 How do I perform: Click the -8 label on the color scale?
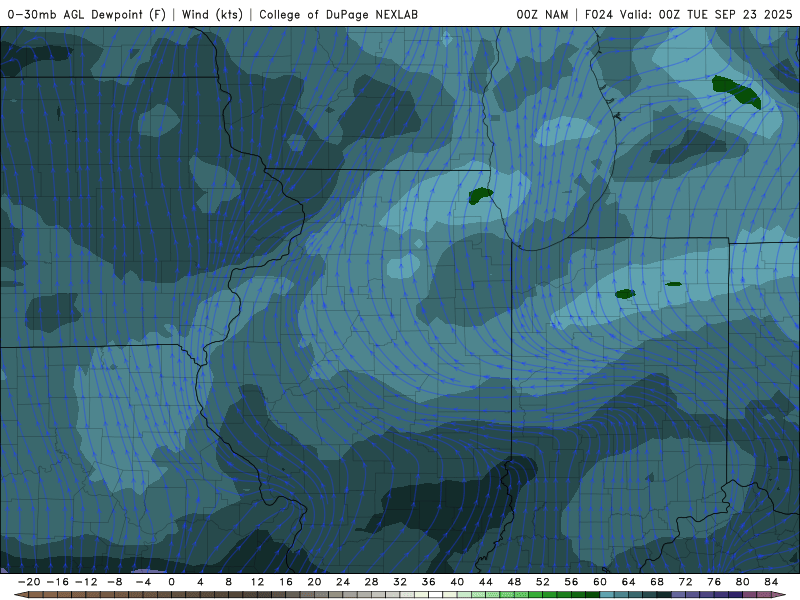[x=114, y=582]
